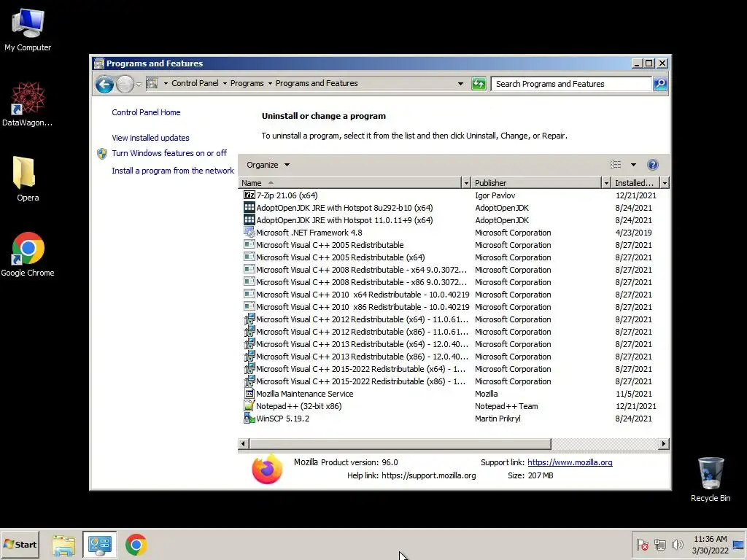Click the blue Help question mark icon
This screenshot has width=747, height=560.
click(x=653, y=165)
